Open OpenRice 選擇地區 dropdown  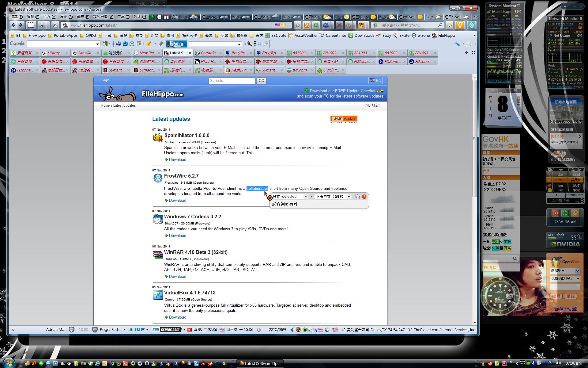[565, 271]
